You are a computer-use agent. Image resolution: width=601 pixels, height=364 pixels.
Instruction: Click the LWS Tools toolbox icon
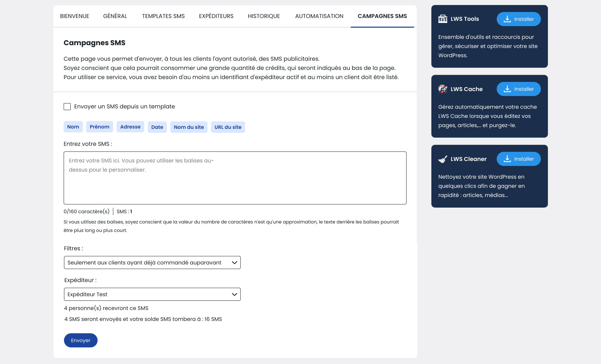click(x=443, y=19)
